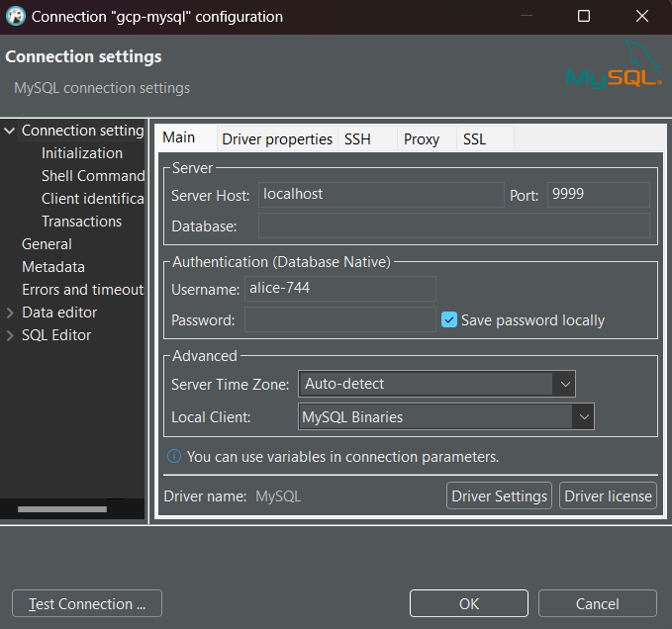Select Metadata in the settings tree

point(53,267)
